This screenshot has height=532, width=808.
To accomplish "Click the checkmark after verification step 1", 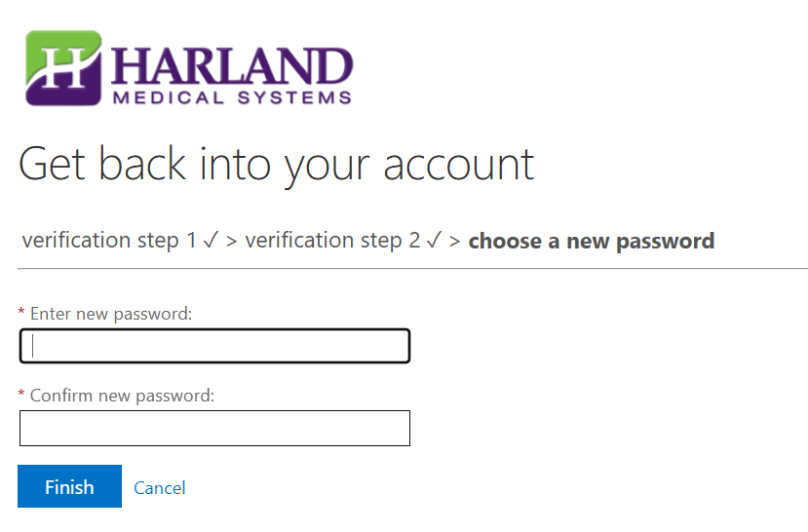I will pos(211,241).
